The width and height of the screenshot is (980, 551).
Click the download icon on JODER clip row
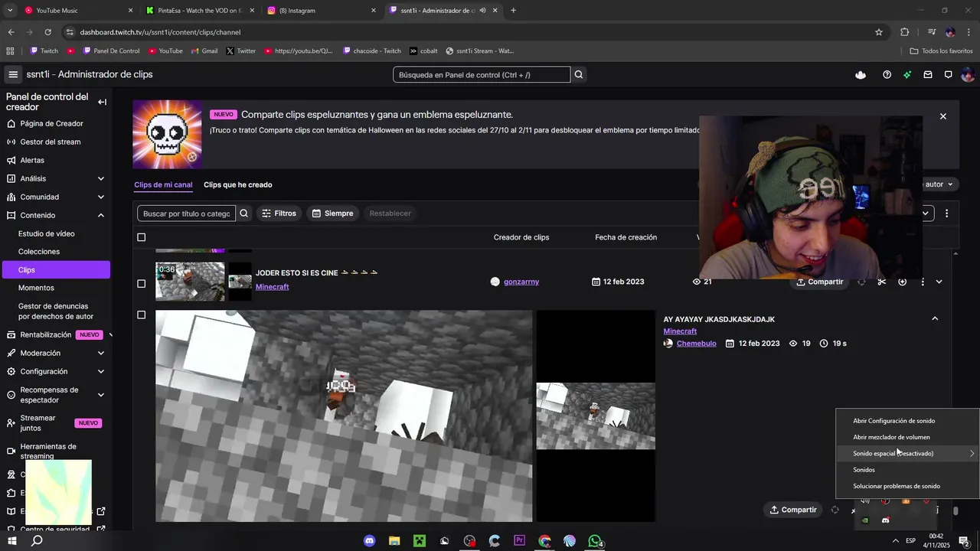pyautogui.click(x=902, y=282)
